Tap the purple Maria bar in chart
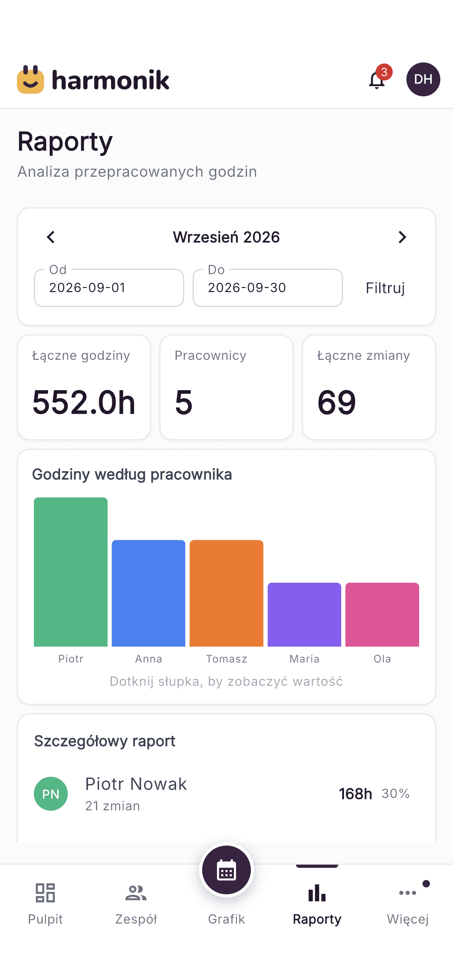Viewport: 453px width, 980px height. [x=304, y=615]
